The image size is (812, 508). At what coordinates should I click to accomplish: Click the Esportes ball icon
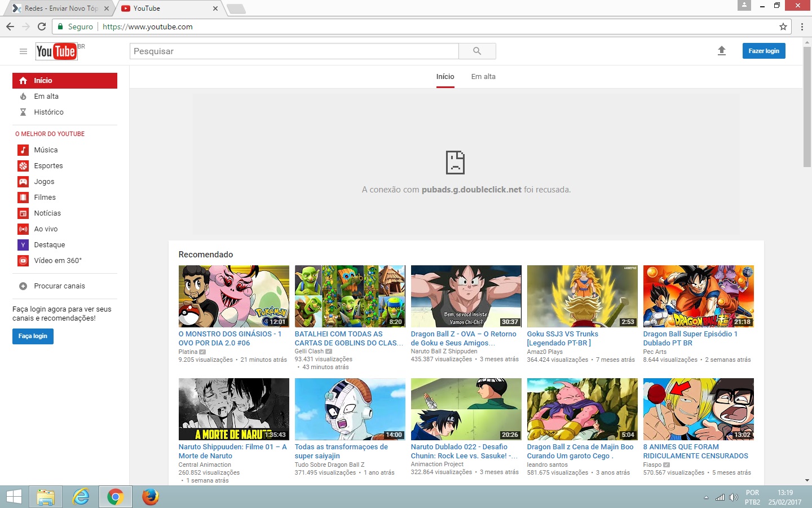coord(23,166)
